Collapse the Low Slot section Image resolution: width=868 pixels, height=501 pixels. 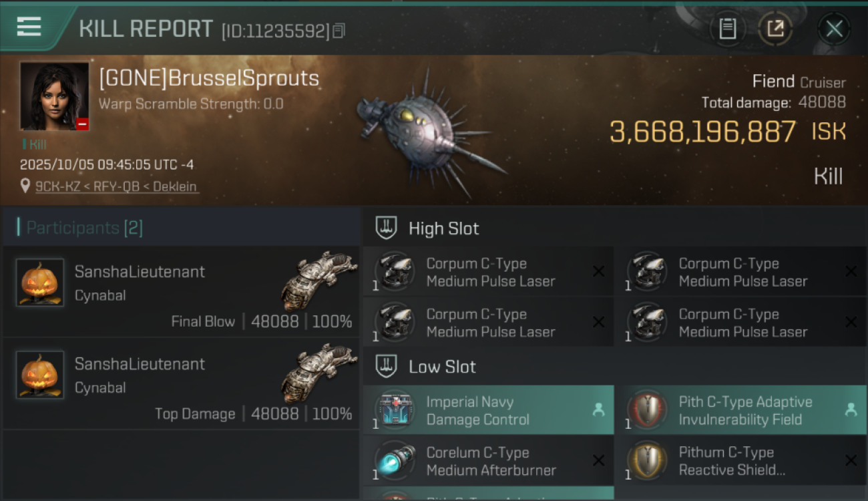point(387,366)
